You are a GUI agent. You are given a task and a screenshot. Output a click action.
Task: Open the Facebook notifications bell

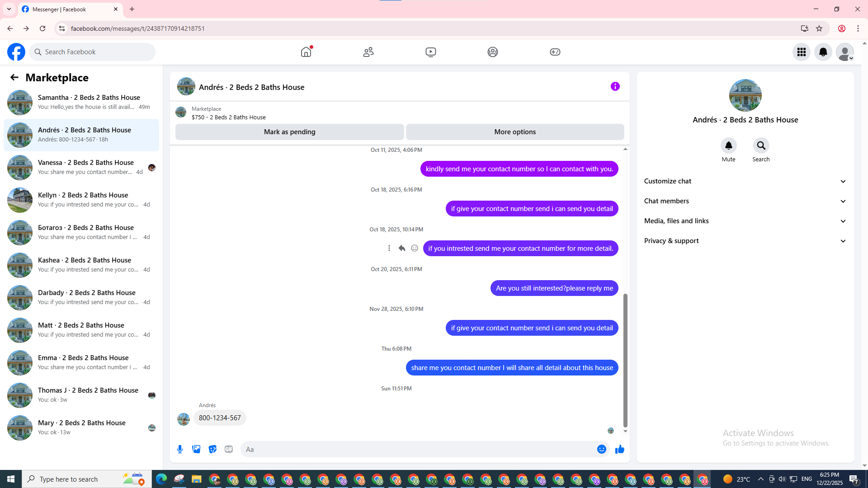(x=823, y=52)
